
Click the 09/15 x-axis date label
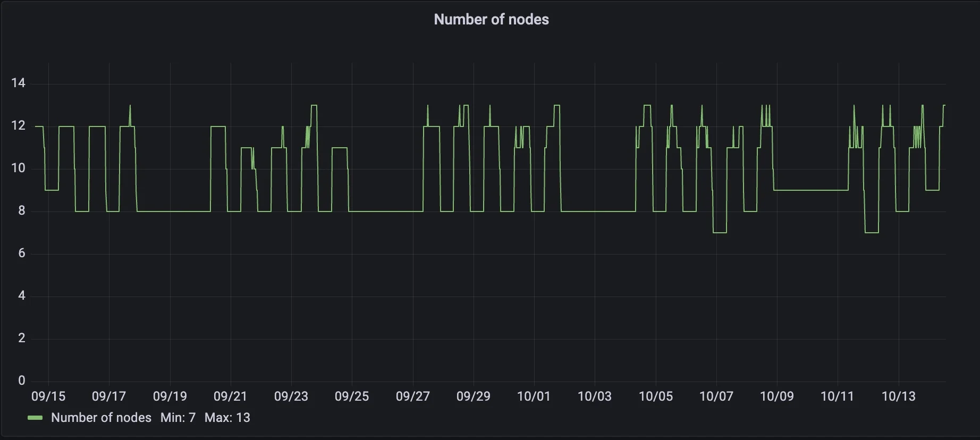click(x=48, y=396)
